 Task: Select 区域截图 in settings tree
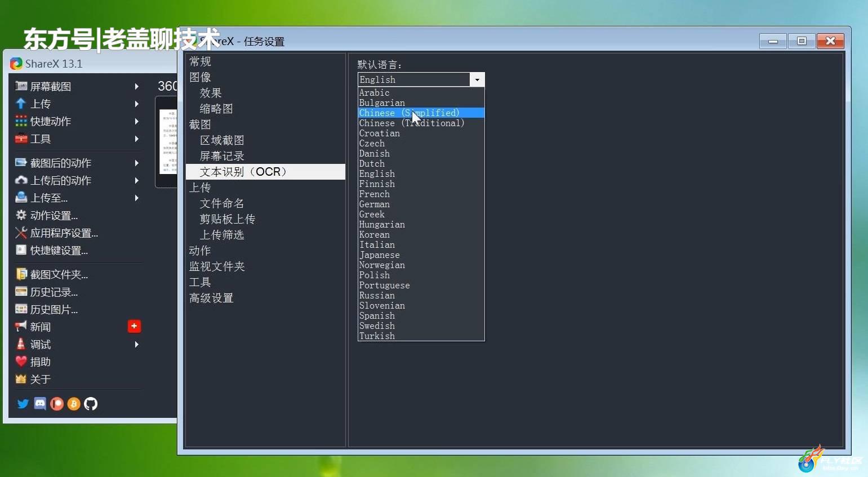tap(222, 140)
